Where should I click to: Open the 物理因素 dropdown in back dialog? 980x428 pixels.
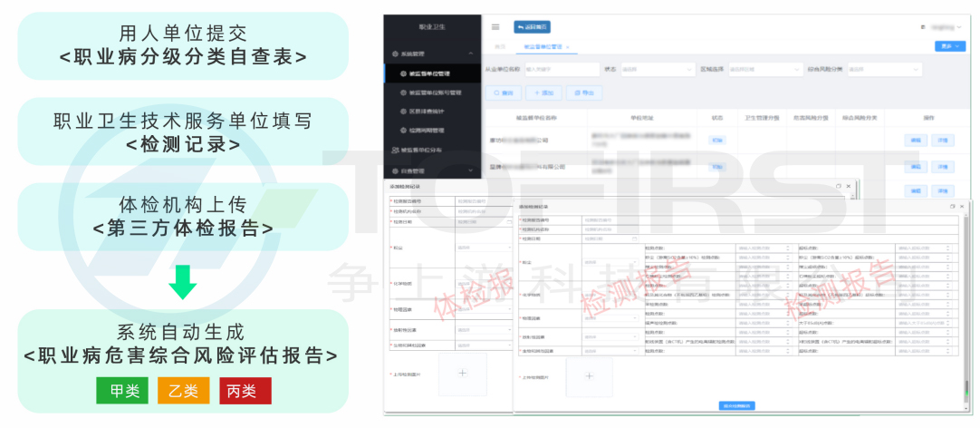pos(485,310)
